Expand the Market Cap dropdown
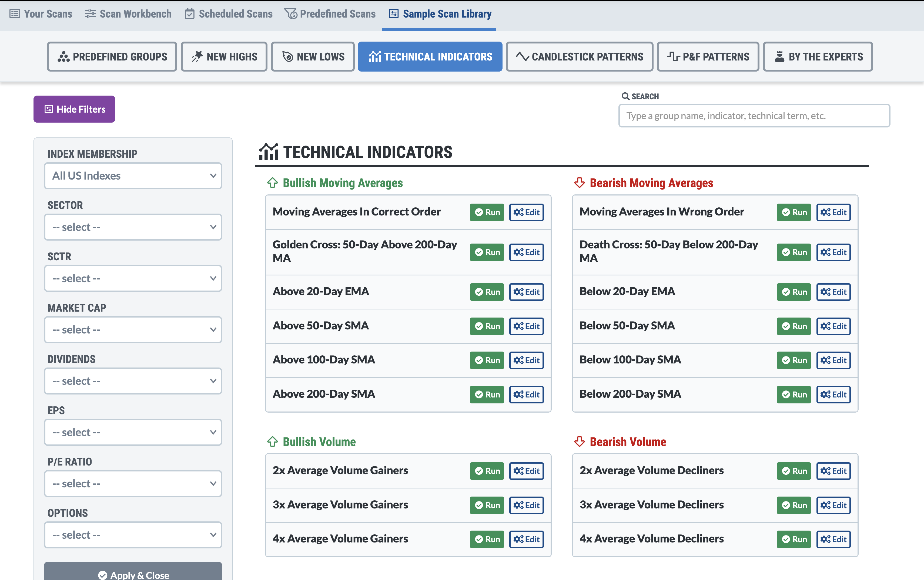 (133, 329)
